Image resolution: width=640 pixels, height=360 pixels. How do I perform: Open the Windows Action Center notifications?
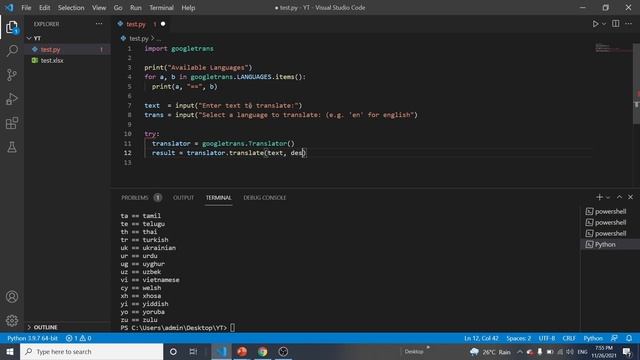point(627,352)
